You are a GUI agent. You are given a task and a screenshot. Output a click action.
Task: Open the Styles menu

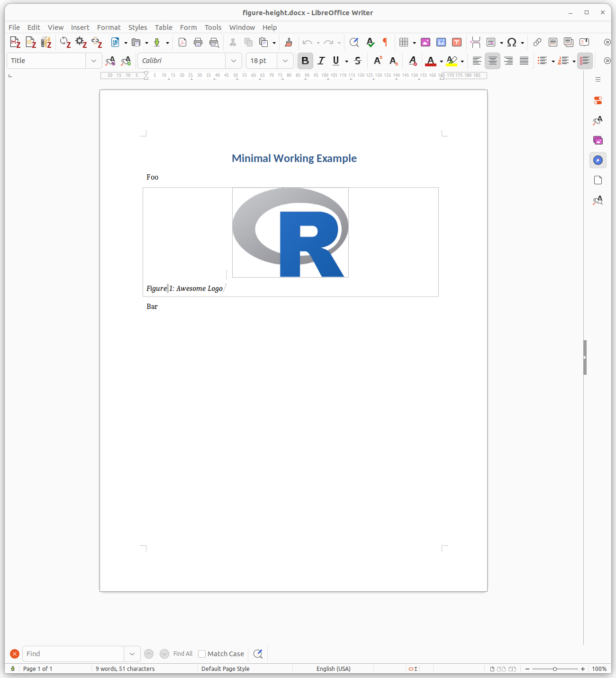pyautogui.click(x=138, y=27)
